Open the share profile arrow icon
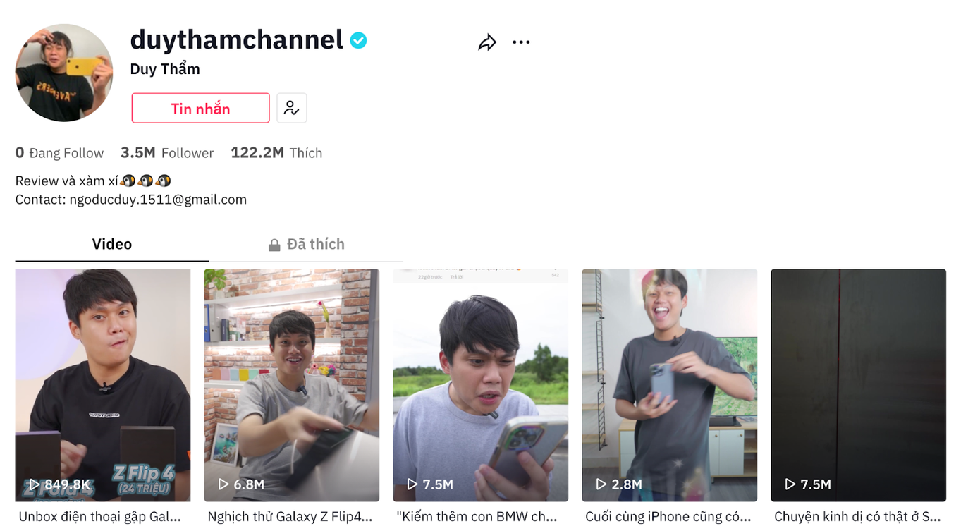980x531 pixels. [x=486, y=42]
